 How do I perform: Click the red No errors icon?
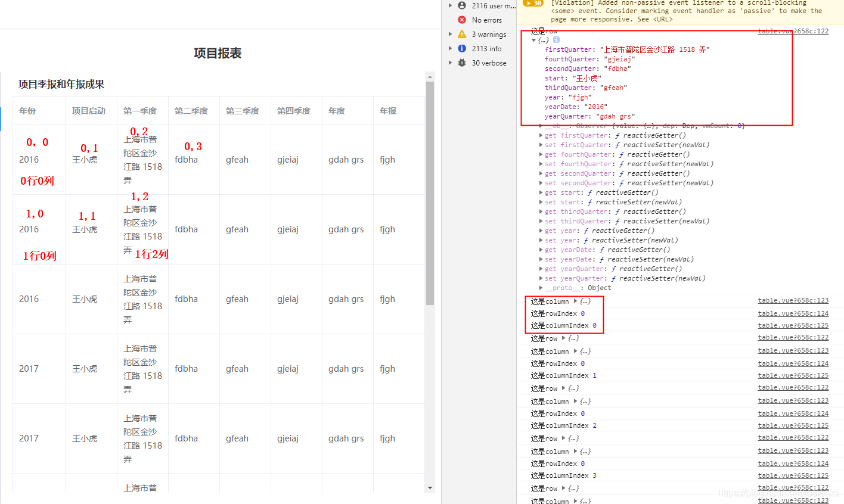[x=462, y=20]
